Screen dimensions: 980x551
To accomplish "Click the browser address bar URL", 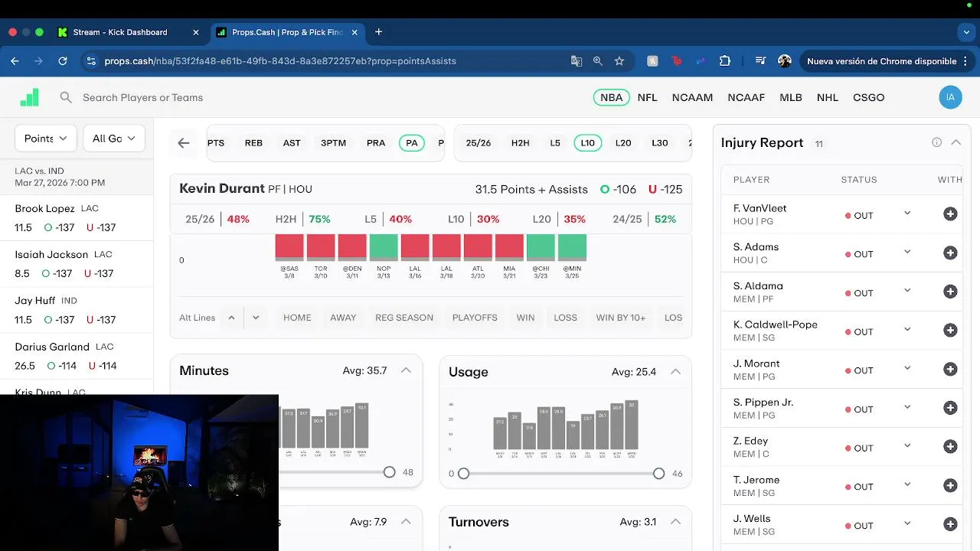I will click(280, 61).
